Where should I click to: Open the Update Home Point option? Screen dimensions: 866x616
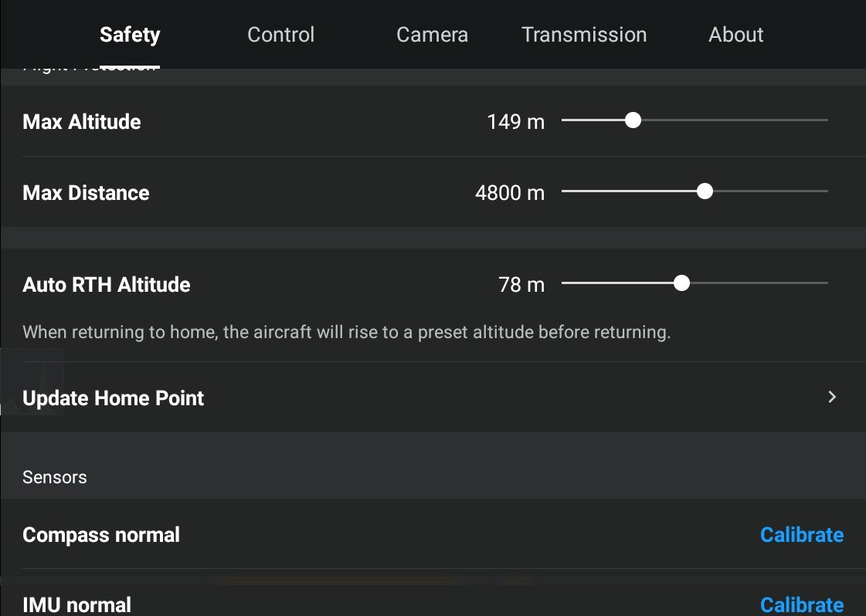point(114,398)
